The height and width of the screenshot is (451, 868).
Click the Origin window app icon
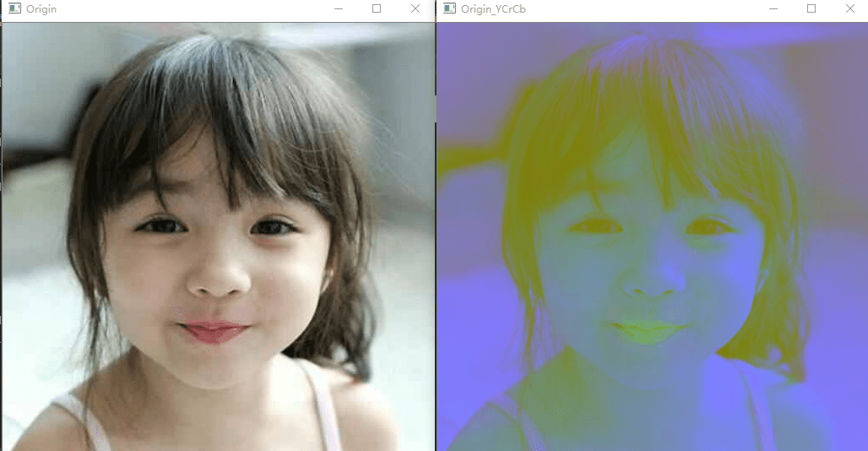[15, 8]
